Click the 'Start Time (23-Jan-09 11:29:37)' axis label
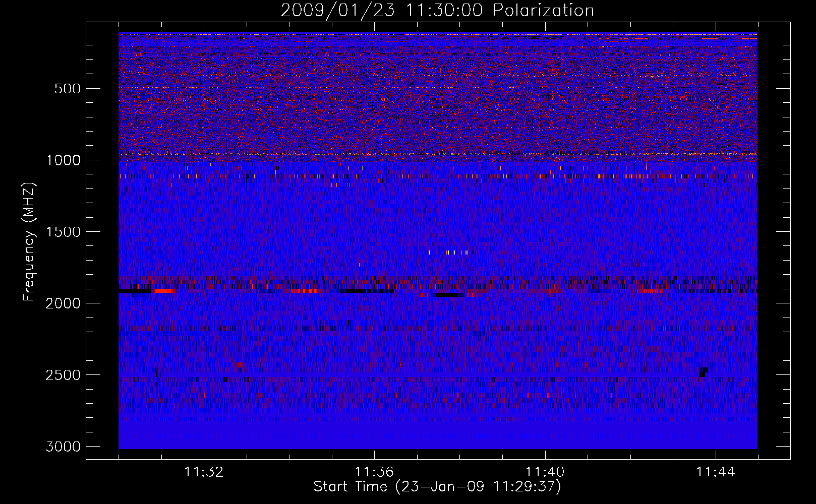Viewport: 816px width, 504px height. (x=437, y=487)
